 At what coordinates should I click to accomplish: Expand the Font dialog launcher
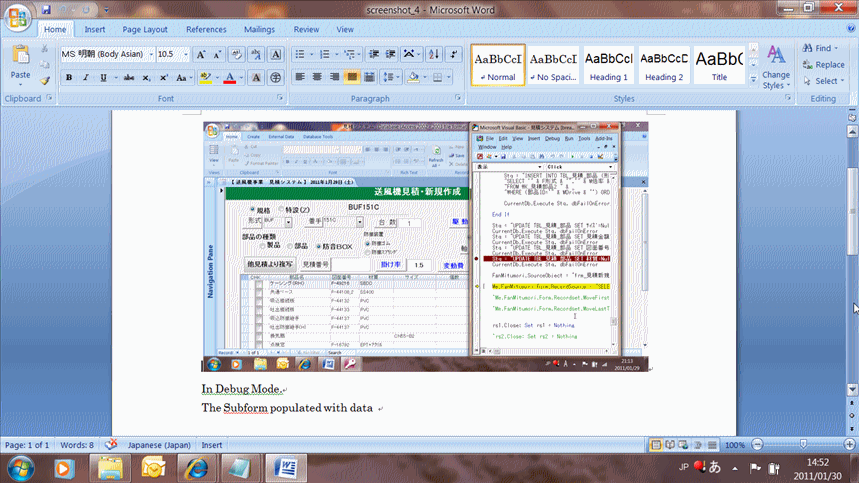pyautogui.click(x=280, y=97)
